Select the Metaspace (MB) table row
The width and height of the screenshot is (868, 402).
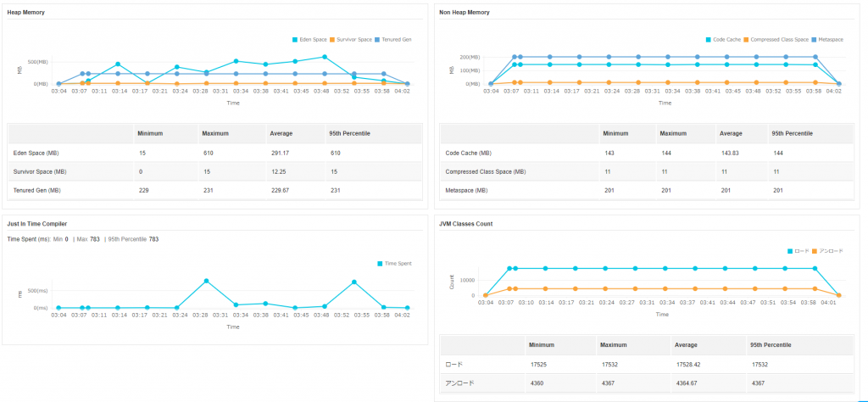point(646,190)
